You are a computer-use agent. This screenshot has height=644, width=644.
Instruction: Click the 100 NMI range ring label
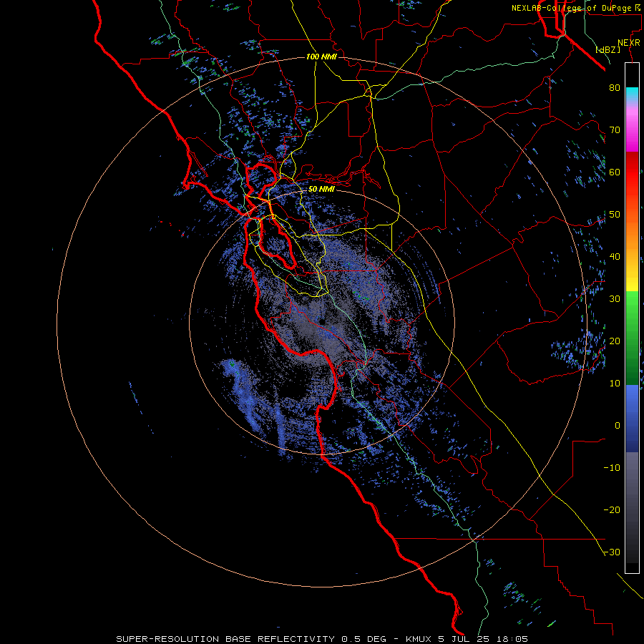tap(321, 57)
